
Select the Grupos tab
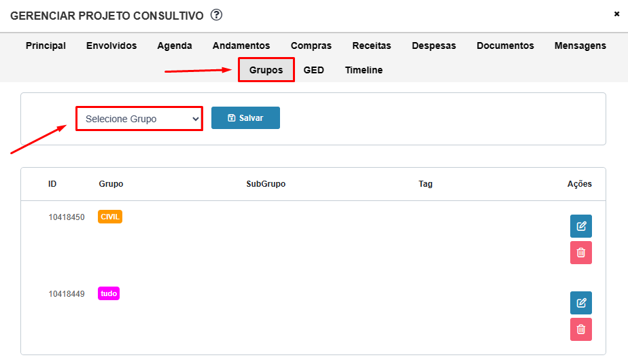coord(266,70)
